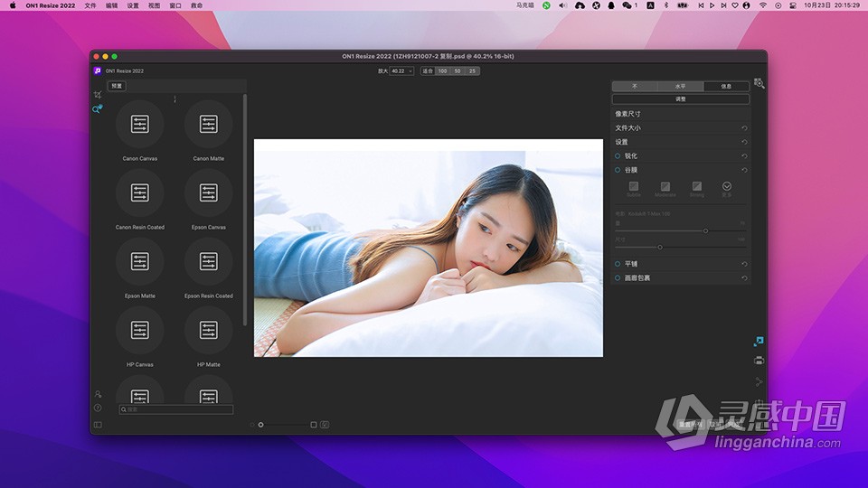Image resolution: width=868 pixels, height=488 pixels.
Task: Click the grain amount slider handle
Action: coord(705,230)
